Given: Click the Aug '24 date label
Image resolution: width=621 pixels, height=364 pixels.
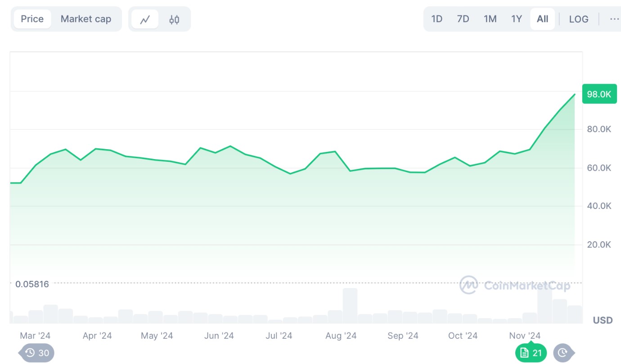Looking at the screenshot, I should 341,336.
